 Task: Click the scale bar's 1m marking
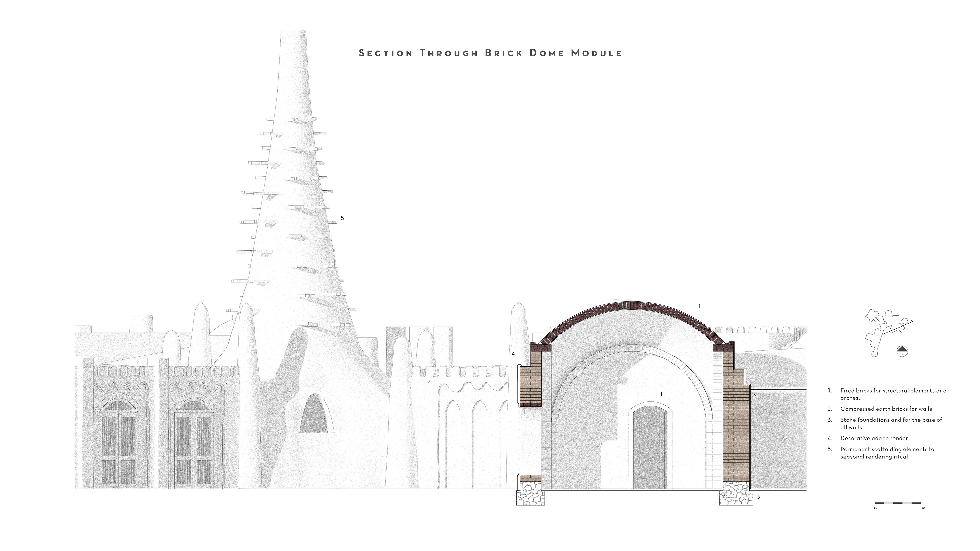pyautogui.click(x=922, y=508)
